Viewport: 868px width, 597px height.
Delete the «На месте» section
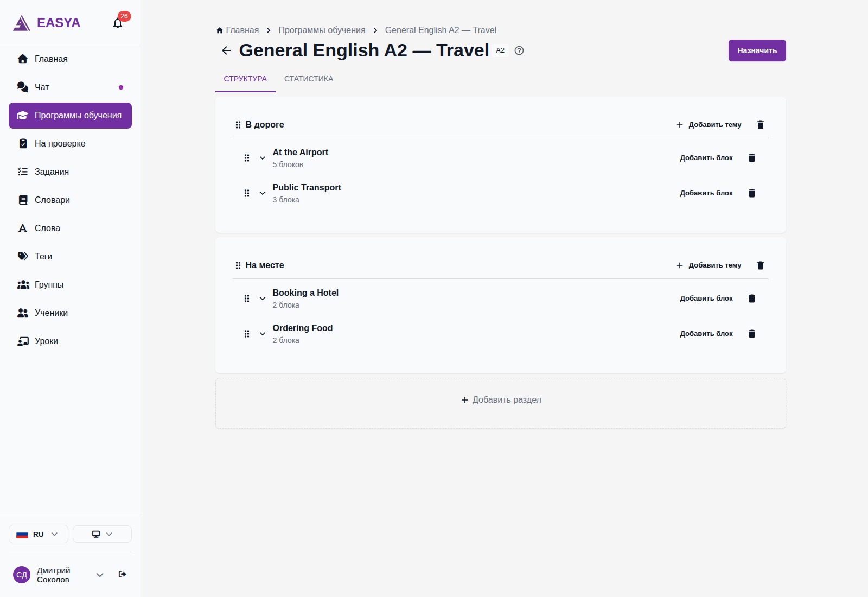pyautogui.click(x=761, y=265)
